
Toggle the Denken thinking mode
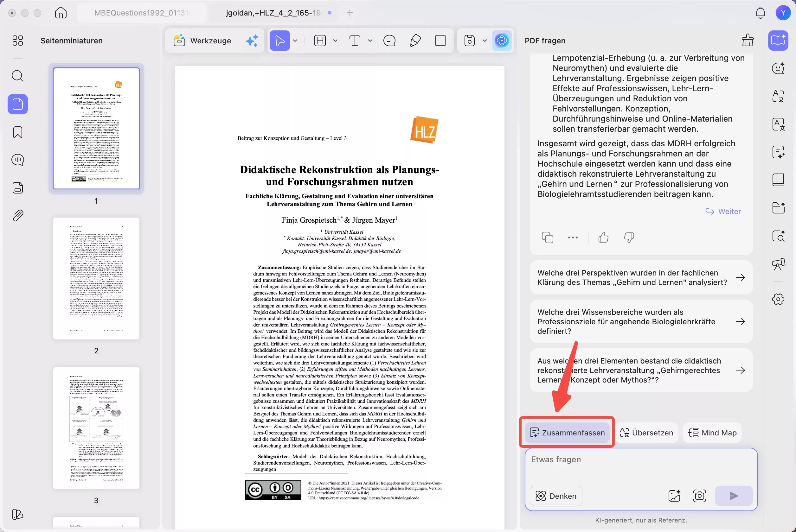coord(556,496)
